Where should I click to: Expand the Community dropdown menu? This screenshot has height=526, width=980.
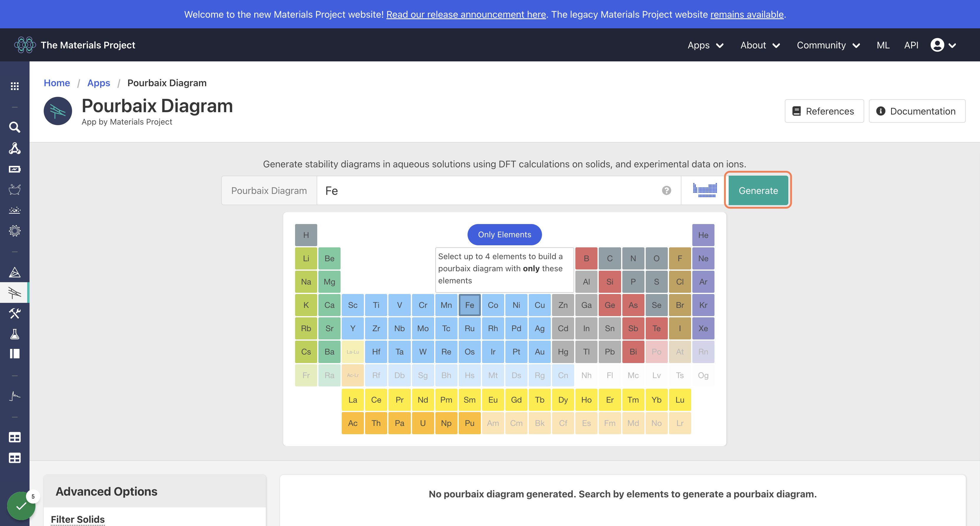tap(828, 45)
